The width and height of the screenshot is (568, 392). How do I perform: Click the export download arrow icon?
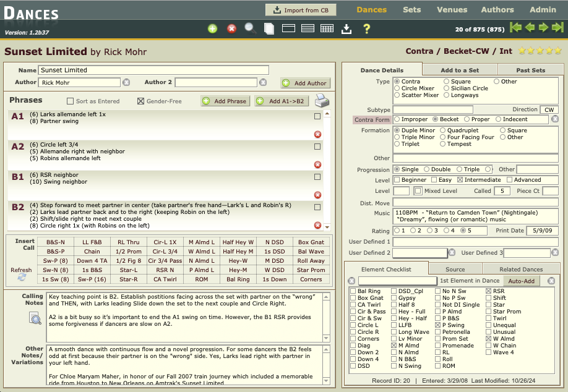(x=346, y=28)
